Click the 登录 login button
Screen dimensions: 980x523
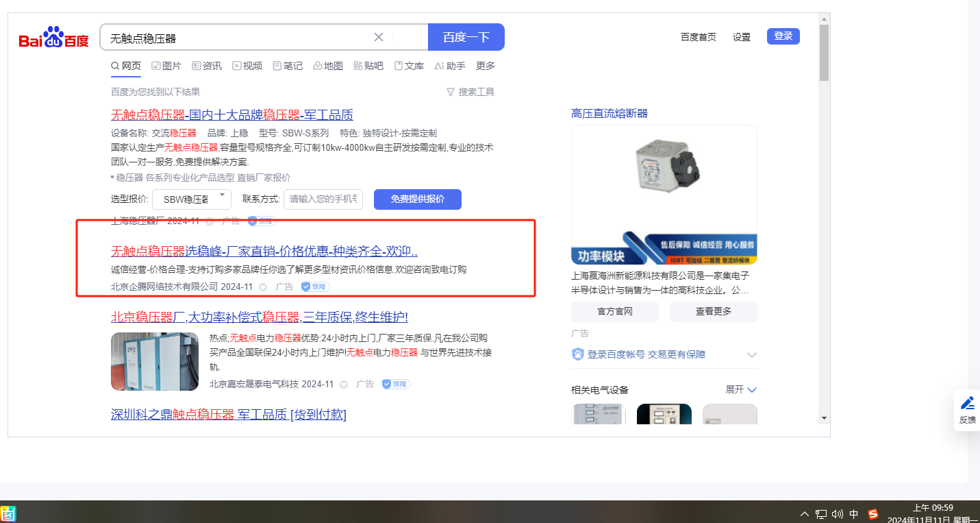click(783, 36)
